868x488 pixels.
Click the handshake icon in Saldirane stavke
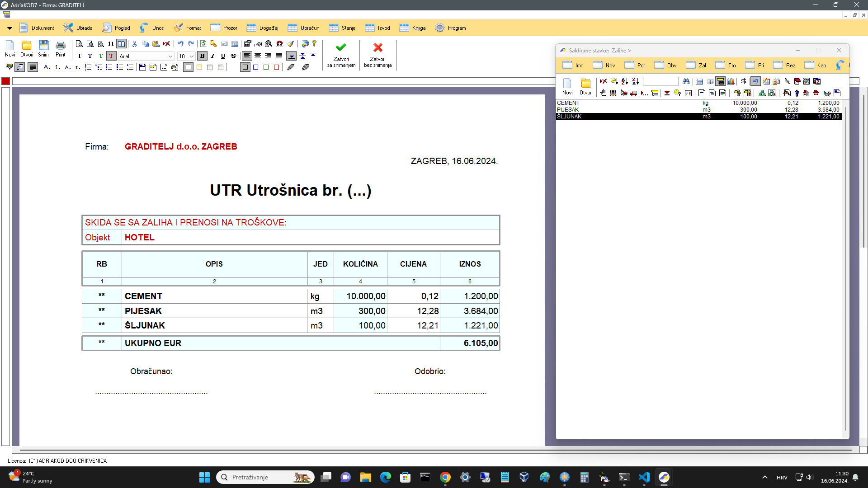[x=827, y=93]
